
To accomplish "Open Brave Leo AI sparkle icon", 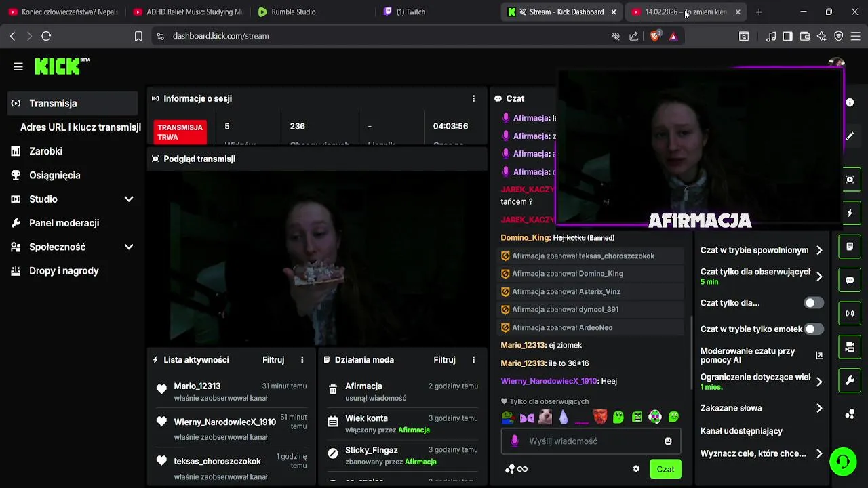I will (822, 36).
